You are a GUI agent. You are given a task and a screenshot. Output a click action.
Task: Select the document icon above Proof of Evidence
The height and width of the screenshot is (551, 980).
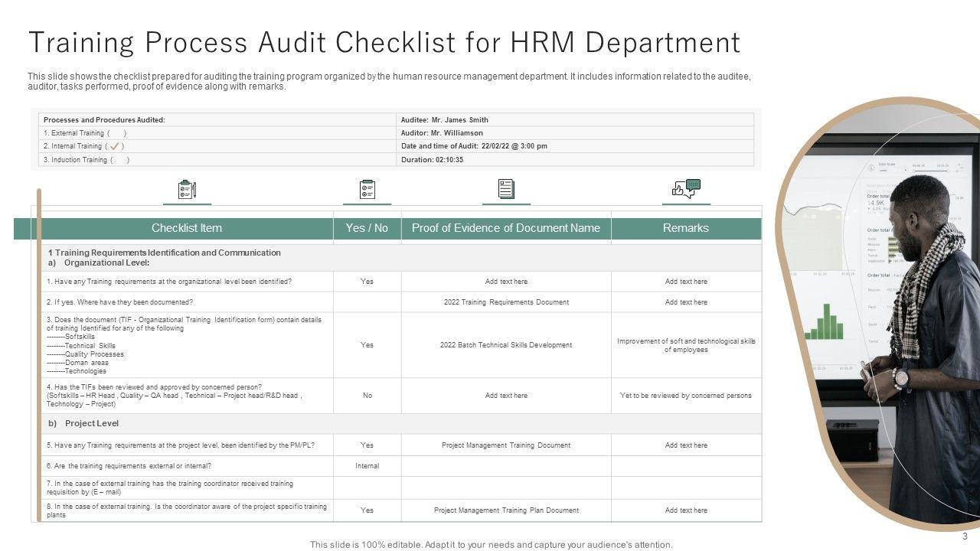coord(506,189)
